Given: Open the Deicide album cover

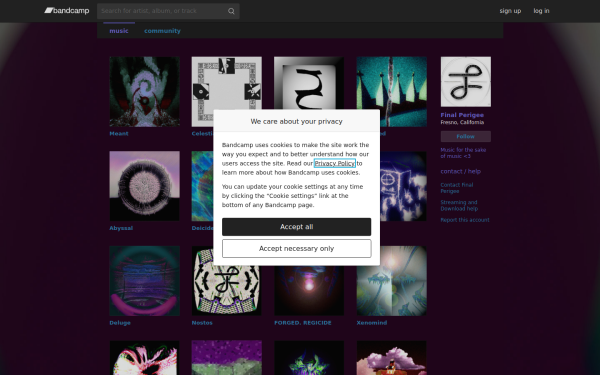Looking at the screenshot, I should point(202,186).
